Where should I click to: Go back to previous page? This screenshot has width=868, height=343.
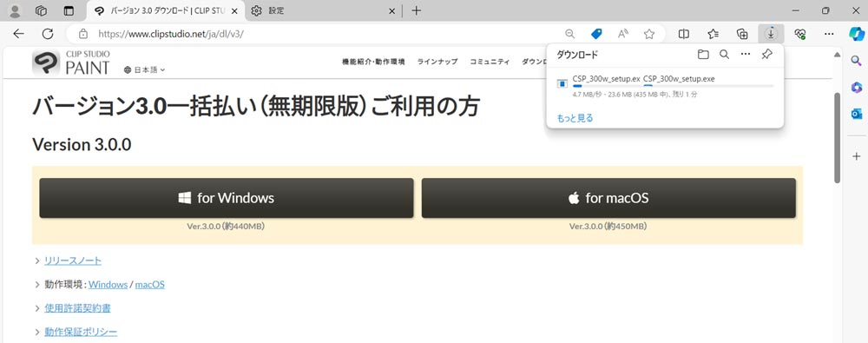pos(19,34)
